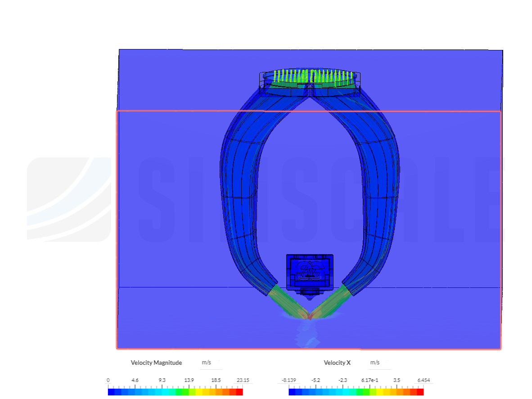The width and height of the screenshot is (532, 399).
Task: Edit the Velocity X minimum value -8.139
Action: pyautogui.click(x=289, y=380)
